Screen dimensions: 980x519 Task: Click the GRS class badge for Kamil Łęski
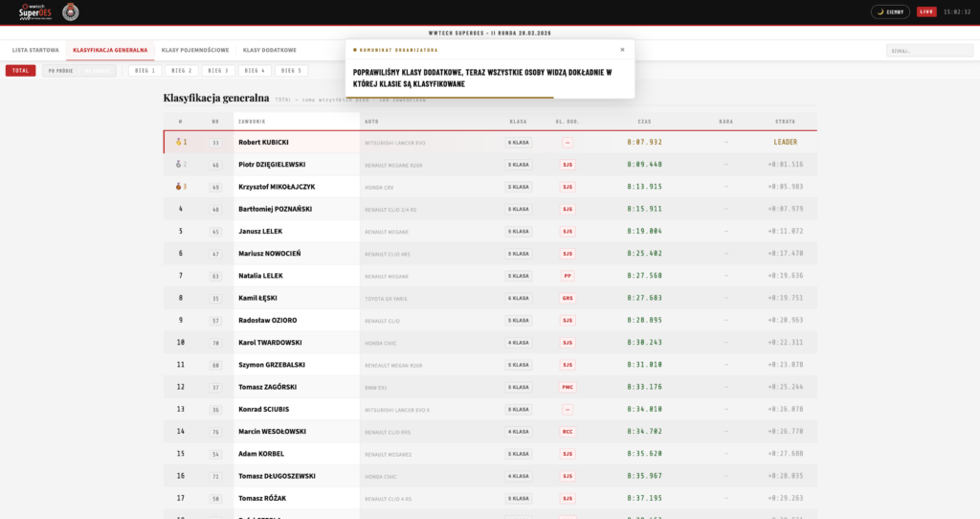(x=568, y=298)
